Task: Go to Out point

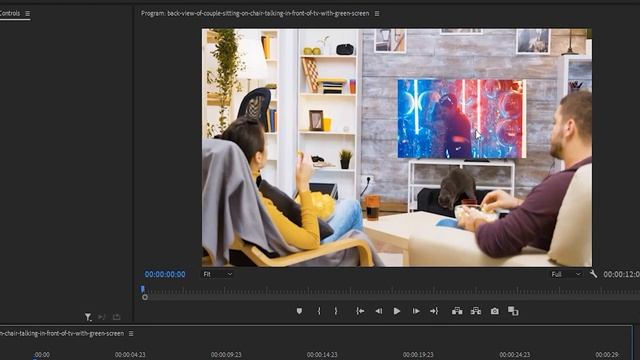Action: (434, 311)
